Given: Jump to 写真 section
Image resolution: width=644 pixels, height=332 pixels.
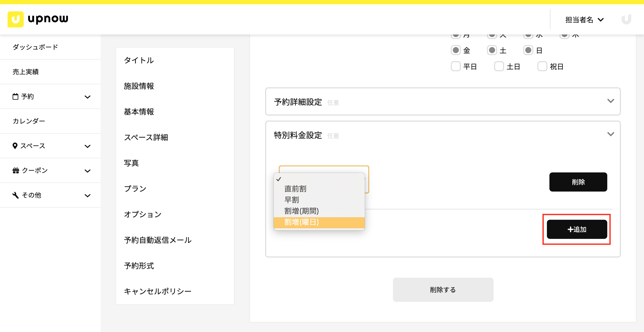Looking at the screenshot, I should point(131,163).
